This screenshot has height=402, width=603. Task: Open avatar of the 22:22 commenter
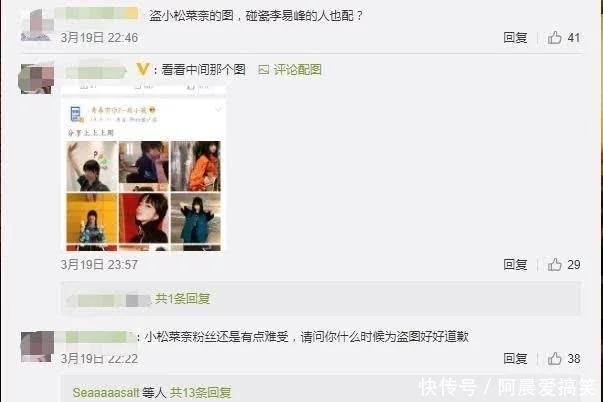pos(37,346)
